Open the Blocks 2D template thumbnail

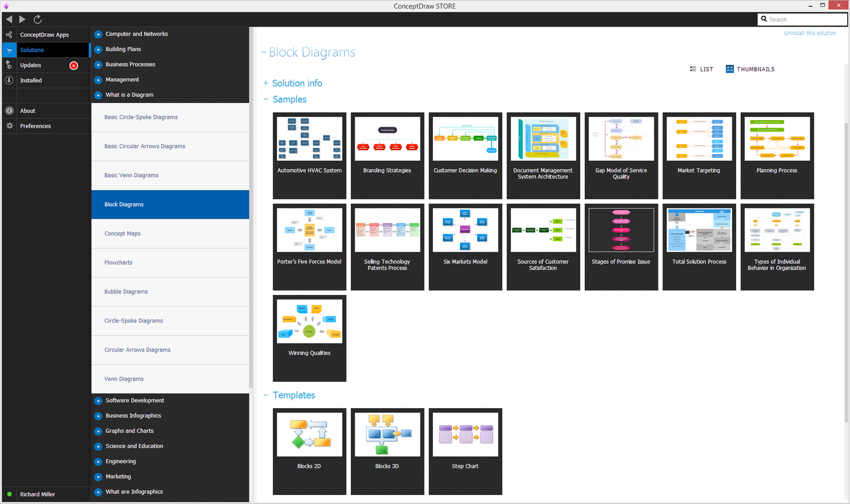(309, 434)
